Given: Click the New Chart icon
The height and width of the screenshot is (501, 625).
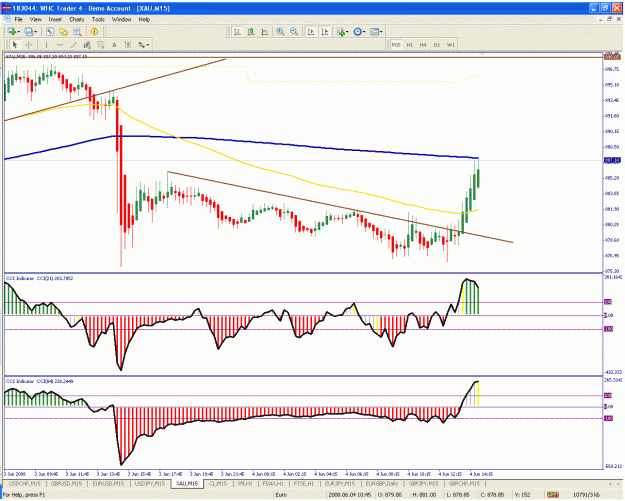Looking at the screenshot, I should click(x=12, y=31).
